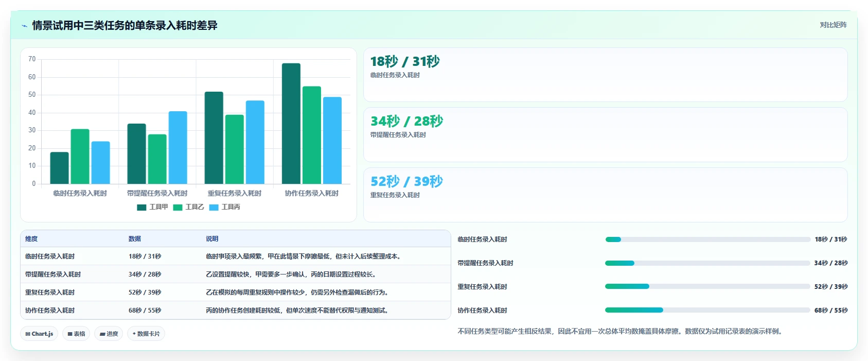868x361 pixels.
Task: Click table value 18秒 / 31秒
Action: click(145, 256)
